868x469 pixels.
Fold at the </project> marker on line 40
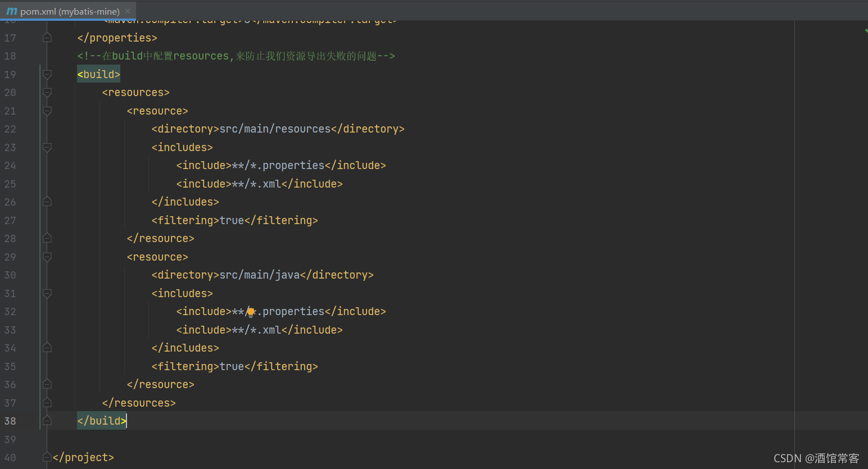(x=47, y=457)
